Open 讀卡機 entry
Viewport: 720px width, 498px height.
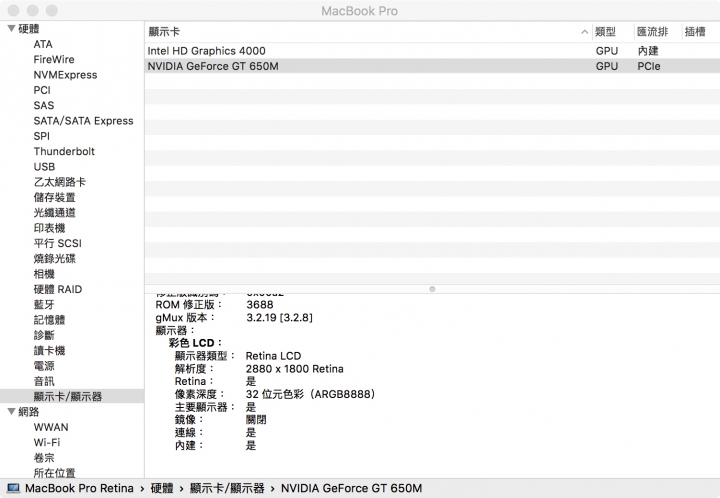coord(49,351)
